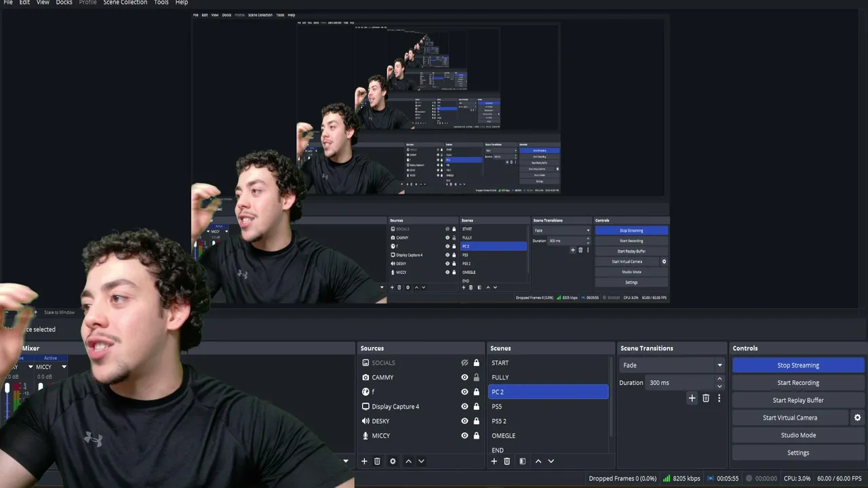Screen dimensions: 868x488
Task: Click the DESKY volume slider in the mixer
Action: pos(7,388)
